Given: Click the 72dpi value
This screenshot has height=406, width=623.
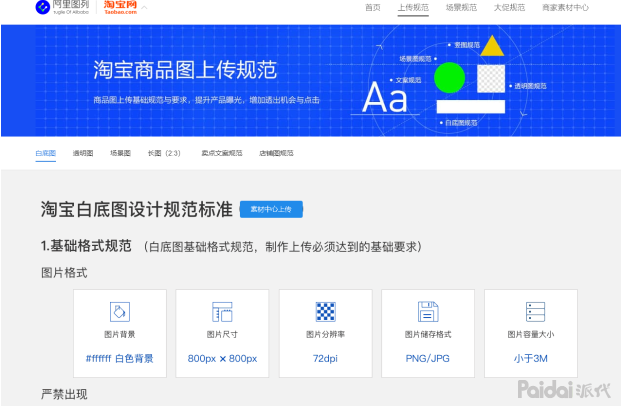Looking at the screenshot, I should tap(325, 359).
